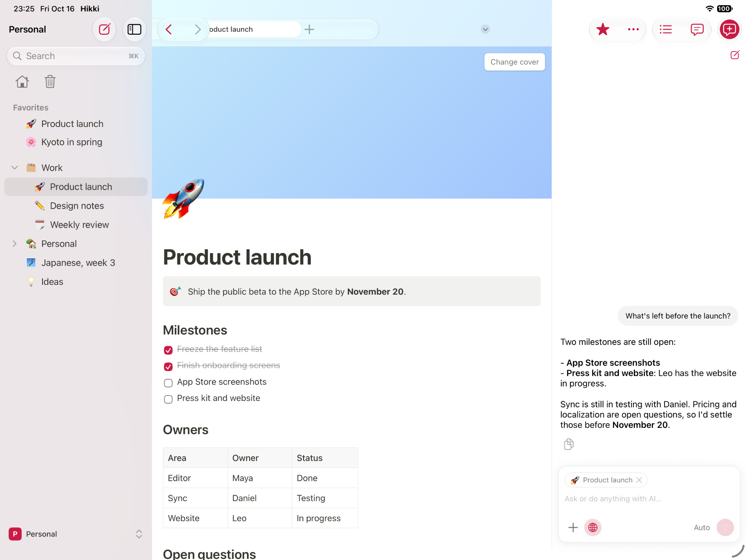Viewport: 747px width, 560px height.
Task: Select the Product launch tab
Action: click(254, 29)
